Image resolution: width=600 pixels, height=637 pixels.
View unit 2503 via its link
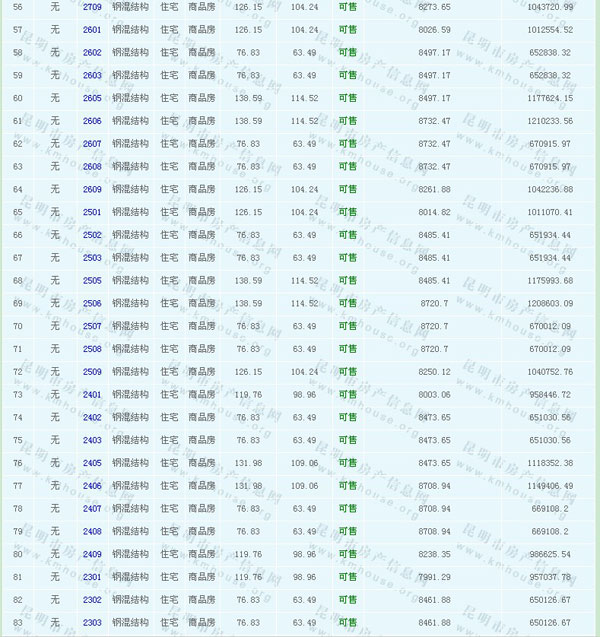point(92,258)
